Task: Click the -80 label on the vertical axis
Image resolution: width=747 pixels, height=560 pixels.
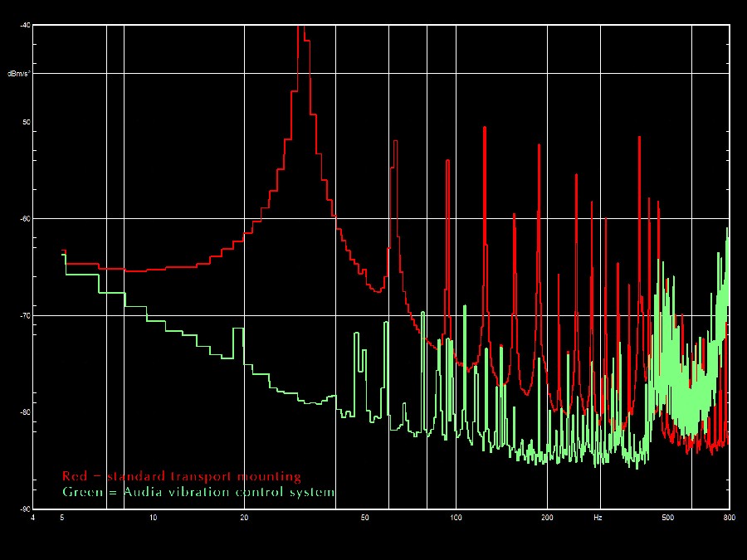Action: [x=25, y=412]
